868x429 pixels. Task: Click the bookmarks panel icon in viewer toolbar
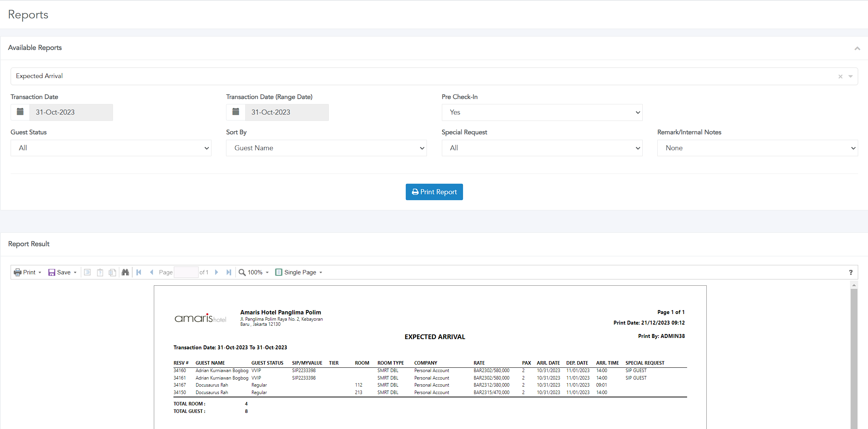(x=88, y=272)
